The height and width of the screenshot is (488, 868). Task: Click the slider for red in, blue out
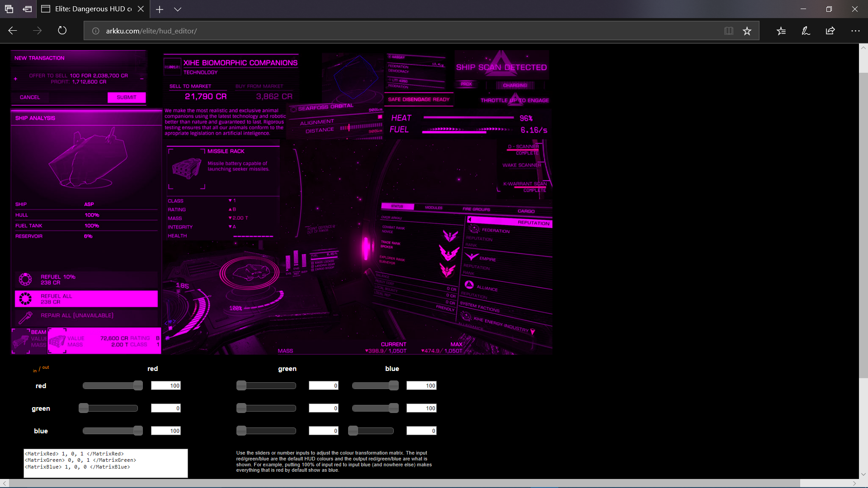click(375, 385)
